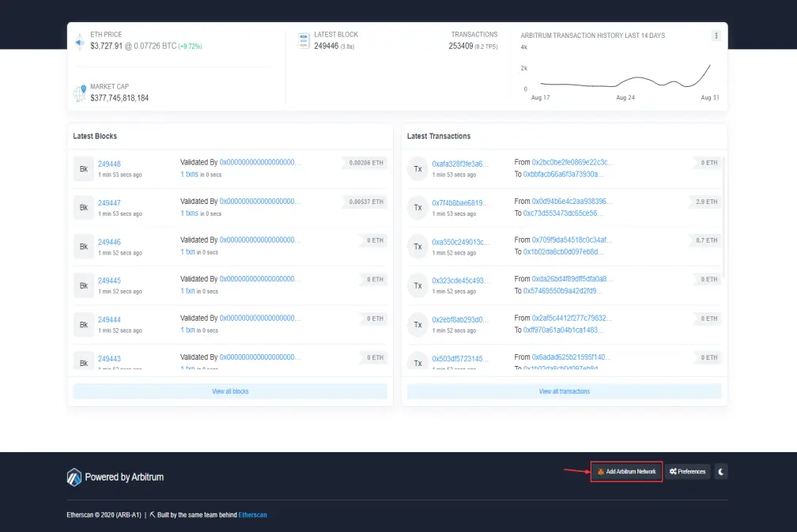This screenshot has width=797, height=532.
Task: Click the 2.9 ETH value badge
Action: point(706,202)
